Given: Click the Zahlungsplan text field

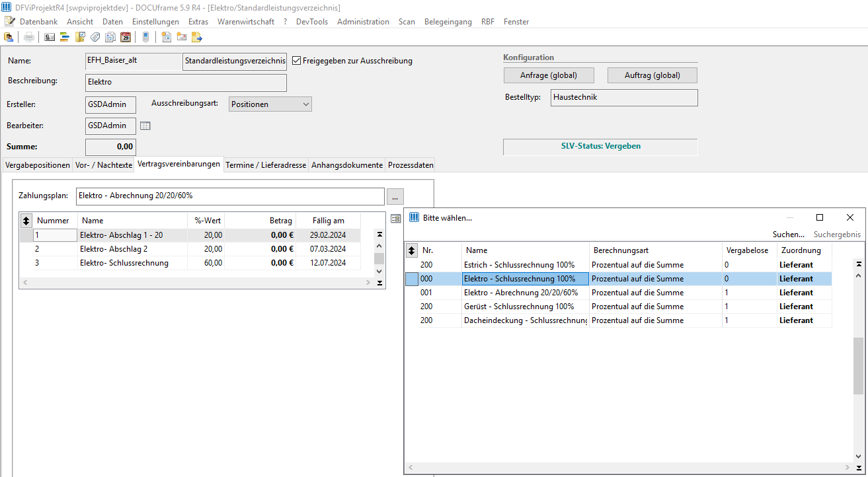Looking at the screenshot, I should coord(230,196).
